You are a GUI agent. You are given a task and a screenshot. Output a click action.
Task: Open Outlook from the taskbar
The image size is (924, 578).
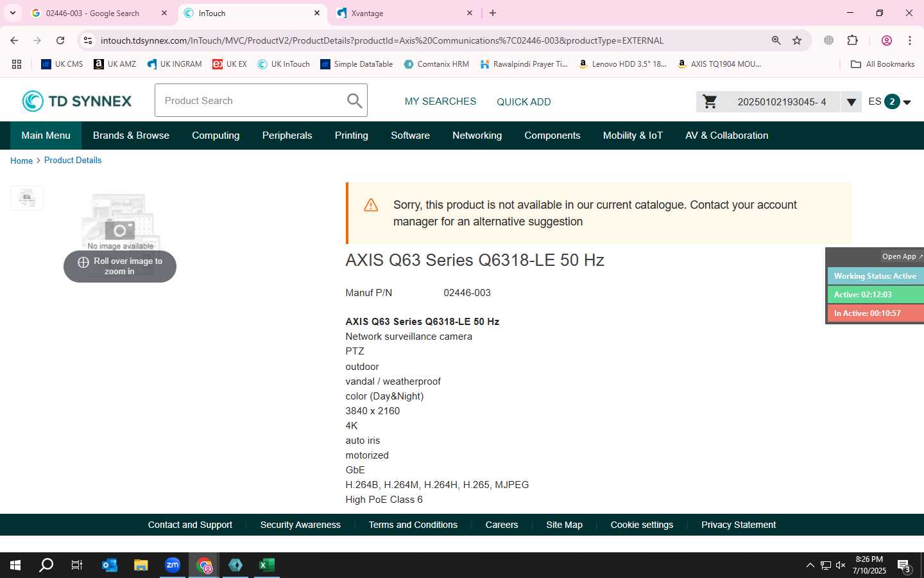(x=110, y=565)
